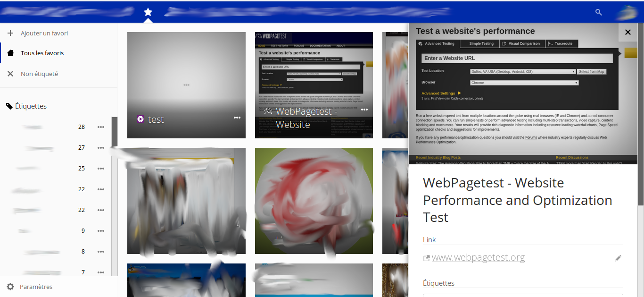644x297 pixels.
Task: Click the external-link icon beside www.webpagetest.org
Action: 426,257
